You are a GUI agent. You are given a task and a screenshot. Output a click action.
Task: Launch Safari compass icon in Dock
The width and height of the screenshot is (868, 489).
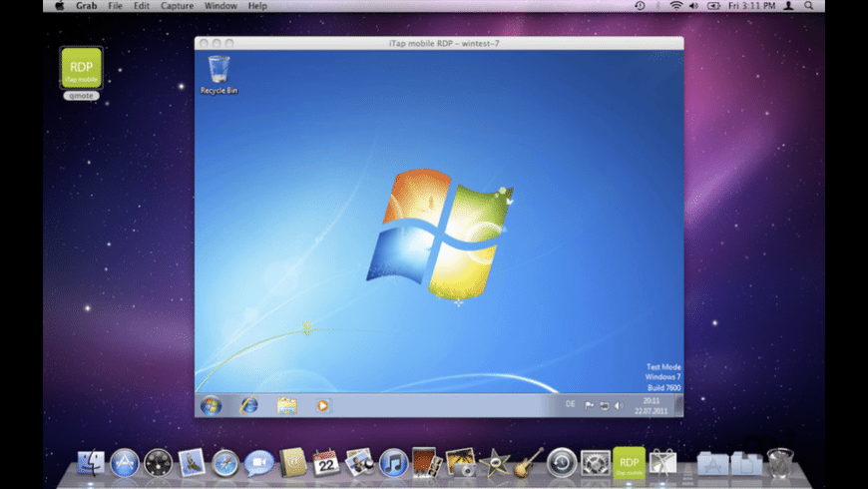pos(225,462)
